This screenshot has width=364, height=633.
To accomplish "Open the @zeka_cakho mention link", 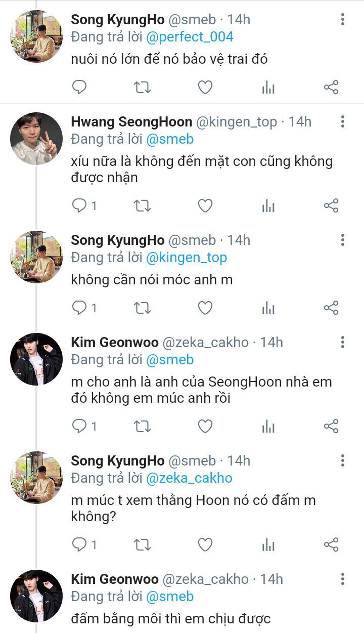I will pos(189,478).
